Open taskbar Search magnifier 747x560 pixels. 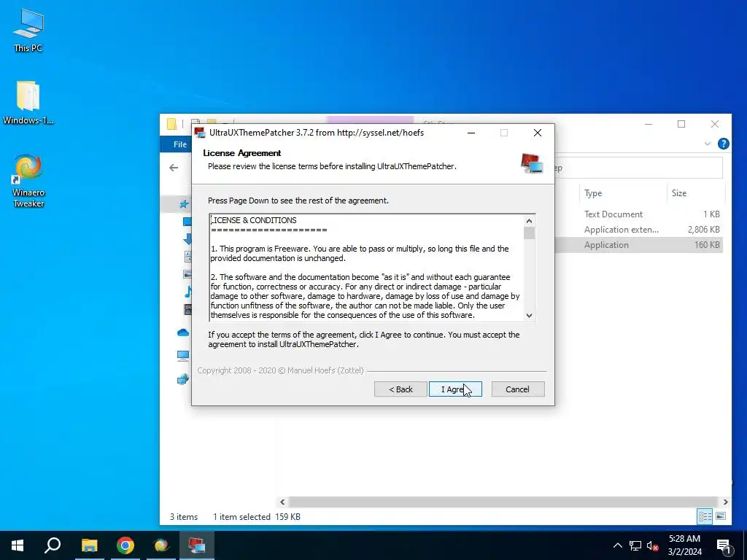(x=53, y=545)
